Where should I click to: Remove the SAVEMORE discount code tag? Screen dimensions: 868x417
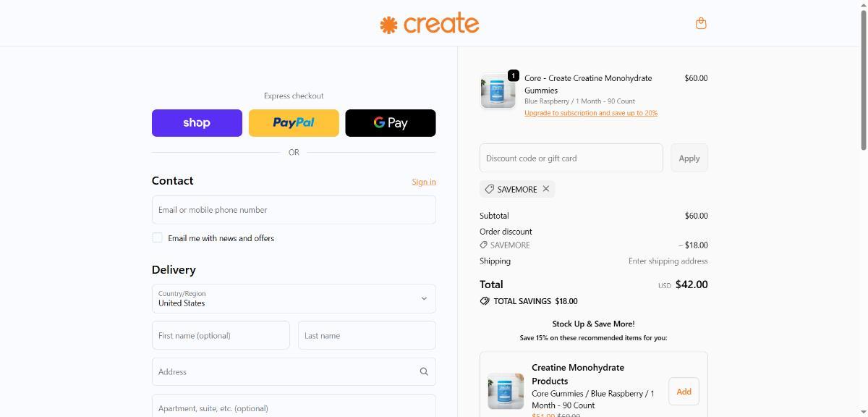pos(546,189)
